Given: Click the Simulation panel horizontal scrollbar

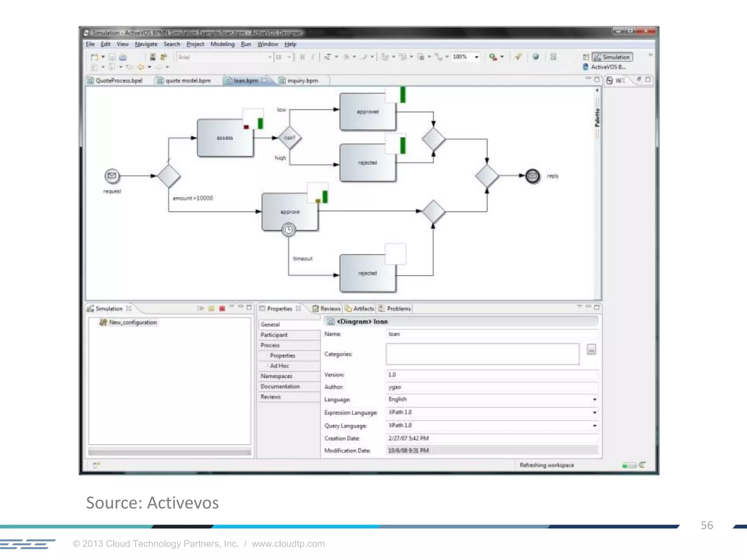Looking at the screenshot, I should (169, 452).
